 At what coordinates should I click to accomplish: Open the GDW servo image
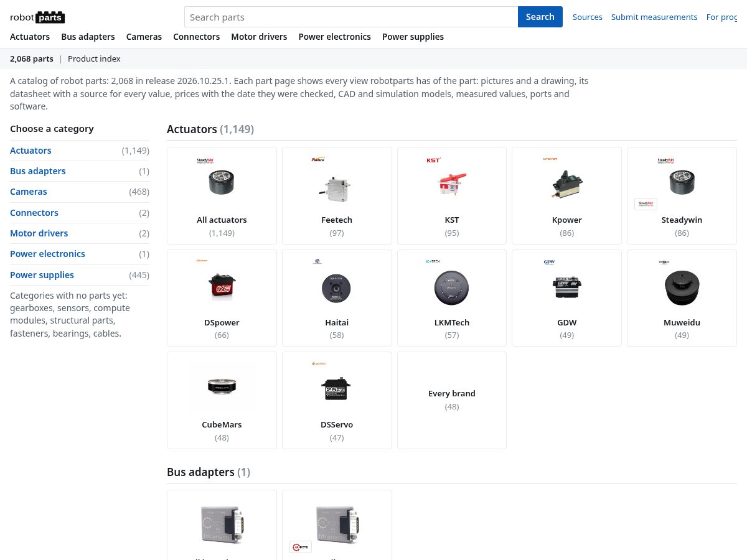[x=566, y=287]
